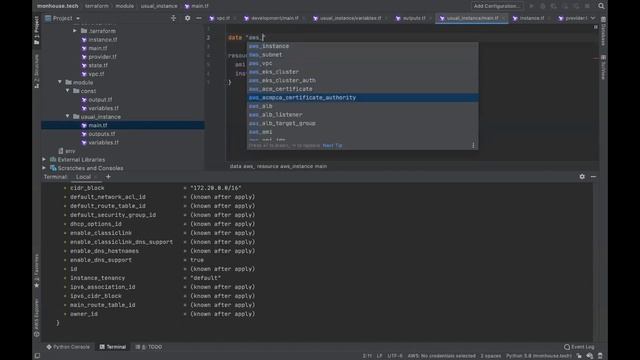Click AWS: No credentials selected status
Screen dimensions: 640x360
click(441, 356)
